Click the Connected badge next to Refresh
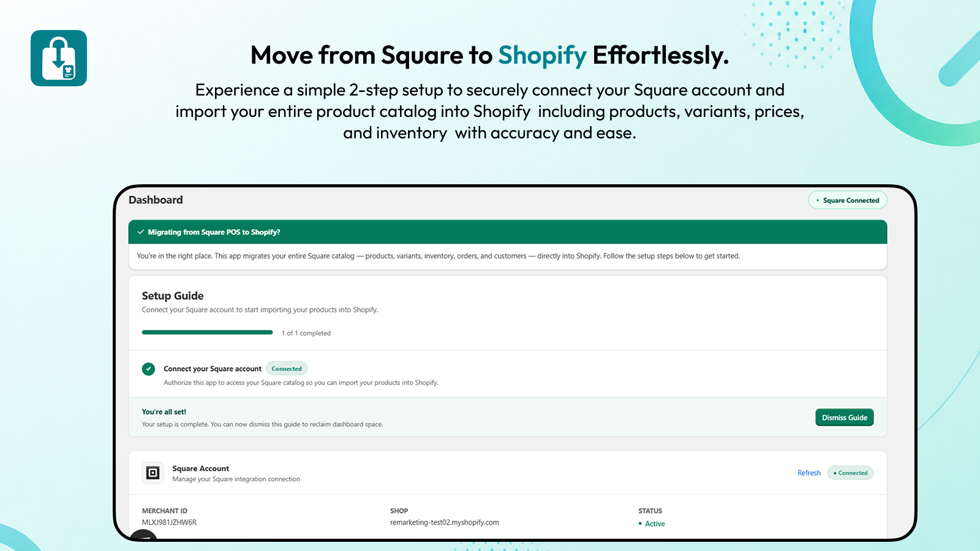This screenshot has height=551, width=980. [850, 473]
